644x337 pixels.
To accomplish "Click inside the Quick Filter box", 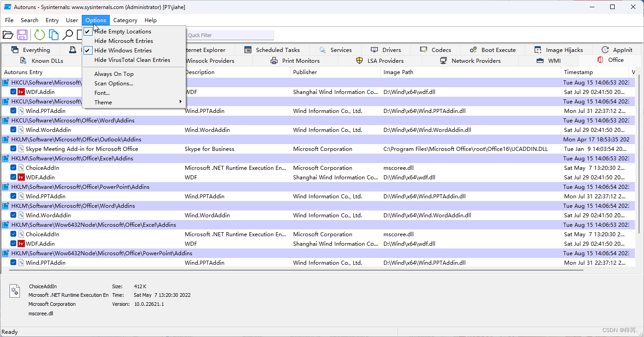I will click(x=230, y=35).
